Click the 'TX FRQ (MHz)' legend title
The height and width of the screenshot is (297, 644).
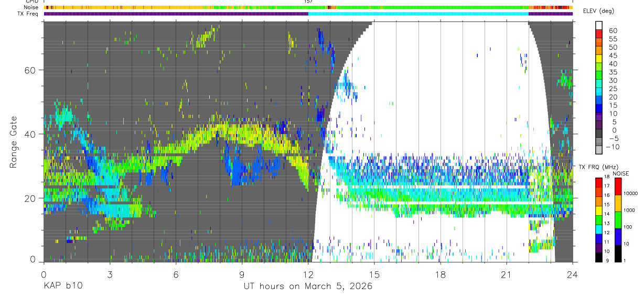pyautogui.click(x=597, y=167)
